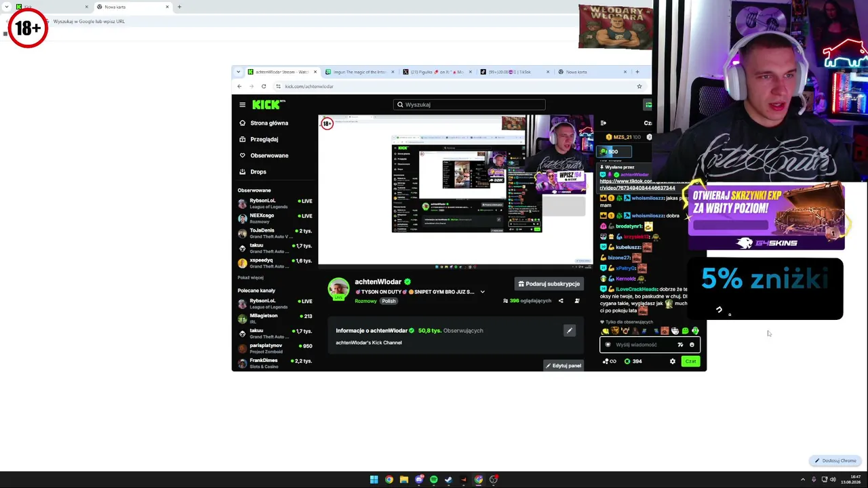Click the Edytuj panel button
The image size is (868, 488).
[x=564, y=366]
